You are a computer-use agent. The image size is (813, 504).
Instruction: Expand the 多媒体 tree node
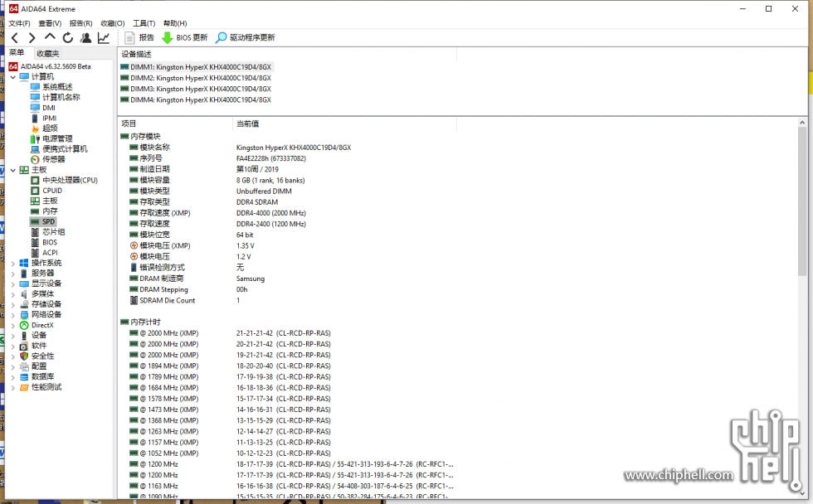pyautogui.click(x=13, y=294)
